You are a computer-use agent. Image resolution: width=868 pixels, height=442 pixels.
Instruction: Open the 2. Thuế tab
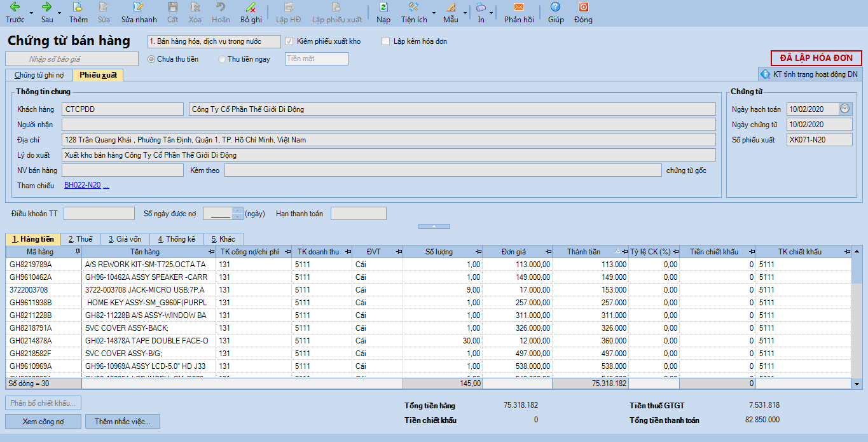[x=81, y=239]
